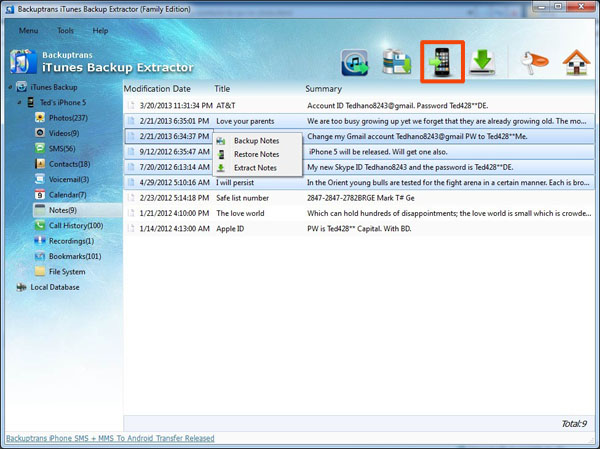This screenshot has height=449, width=600.
Task: Collapse the iTunes Backup tree node
Action: pyautogui.click(x=10, y=87)
